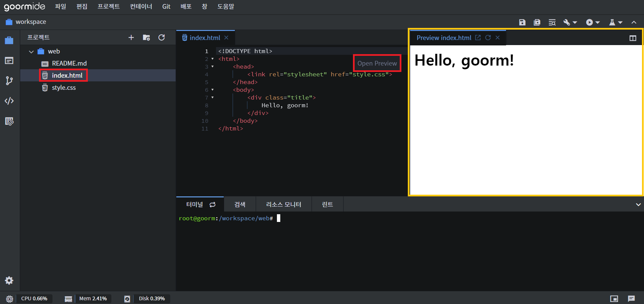Collapse bottom panel with down chevron
644x304 pixels.
(638, 204)
